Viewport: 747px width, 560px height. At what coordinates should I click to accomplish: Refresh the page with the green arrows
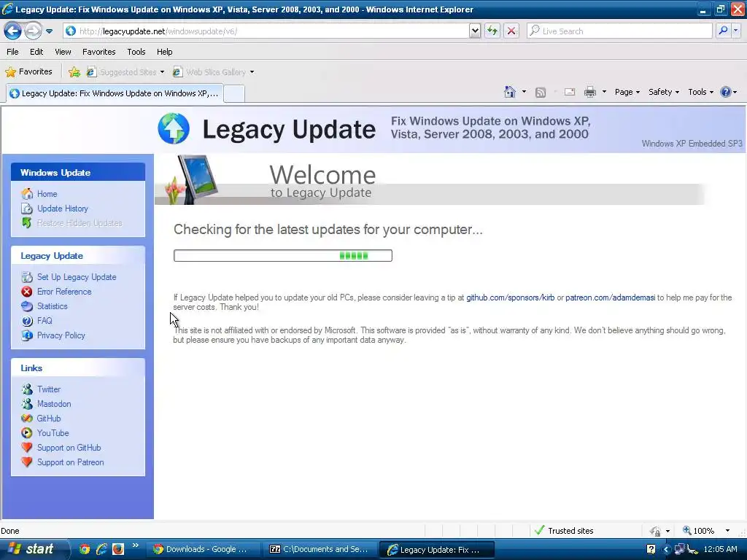[492, 31]
